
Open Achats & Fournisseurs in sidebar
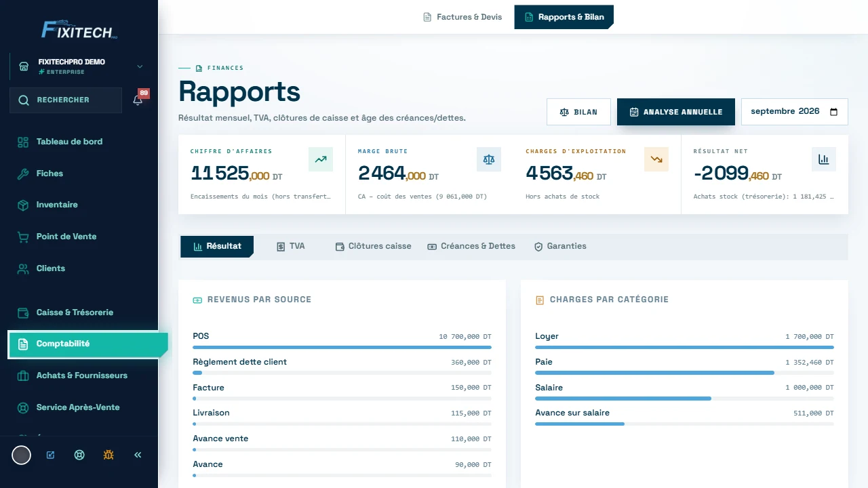click(79, 375)
